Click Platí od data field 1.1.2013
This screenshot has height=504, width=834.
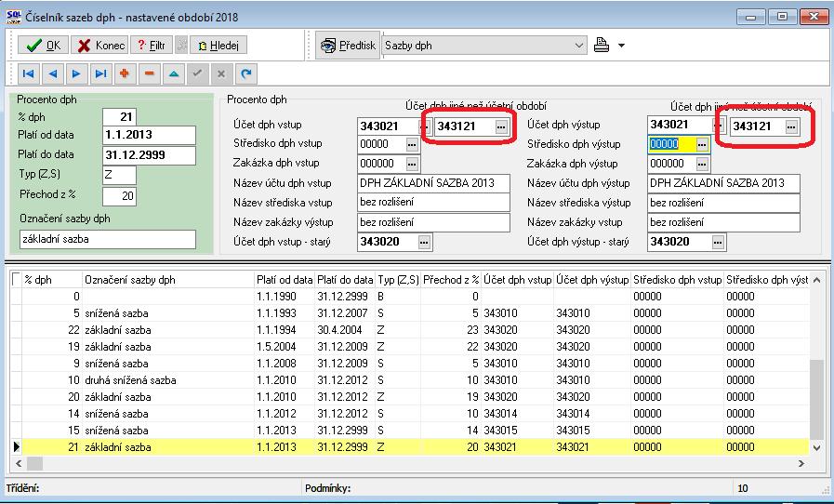click(x=149, y=135)
